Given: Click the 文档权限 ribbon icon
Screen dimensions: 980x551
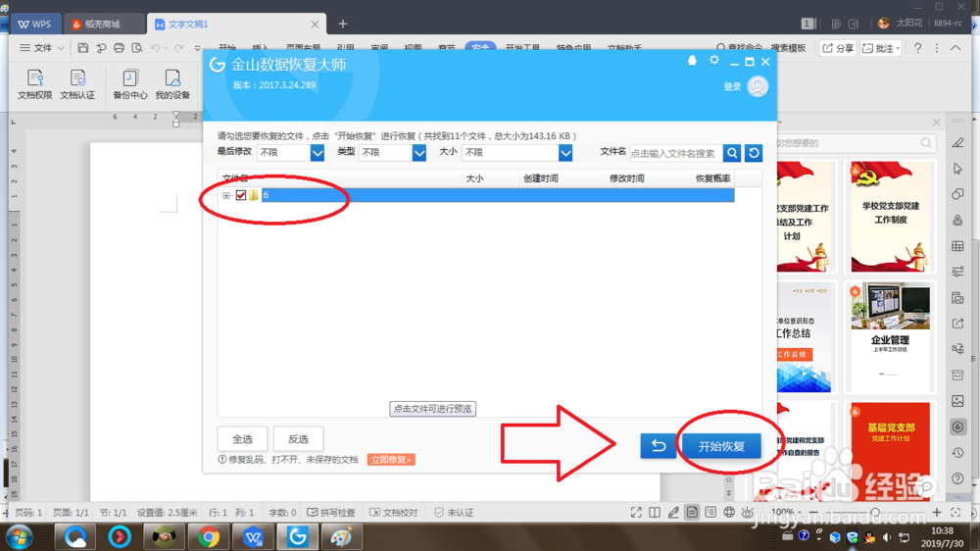Looking at the screenshot, I should tap(35, 84).
